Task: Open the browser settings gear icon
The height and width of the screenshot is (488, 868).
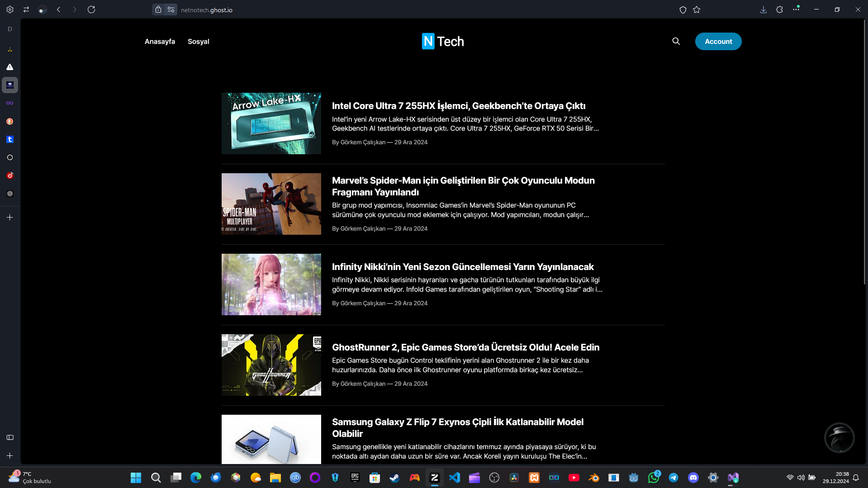Action: pyautogui.click(x=10, y=9)
